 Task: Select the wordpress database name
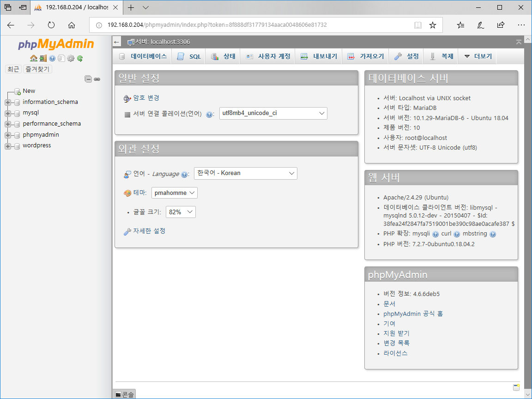[x=36, y=145]
